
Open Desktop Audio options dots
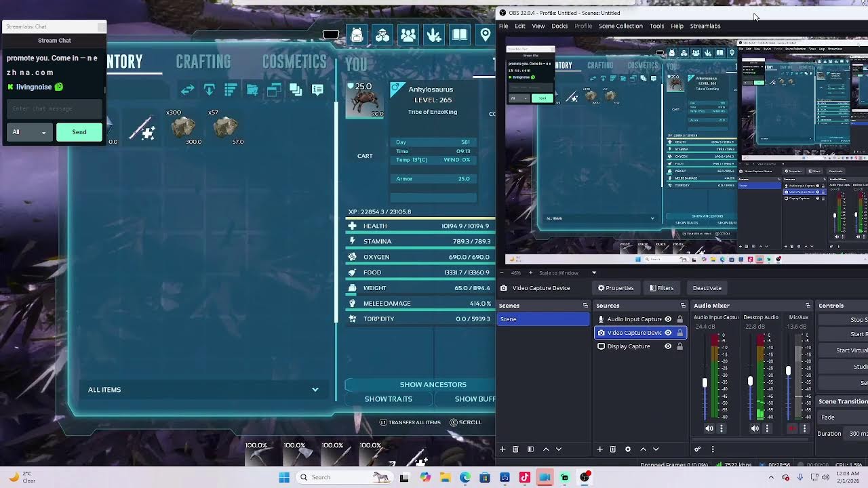tap(767, 428)
